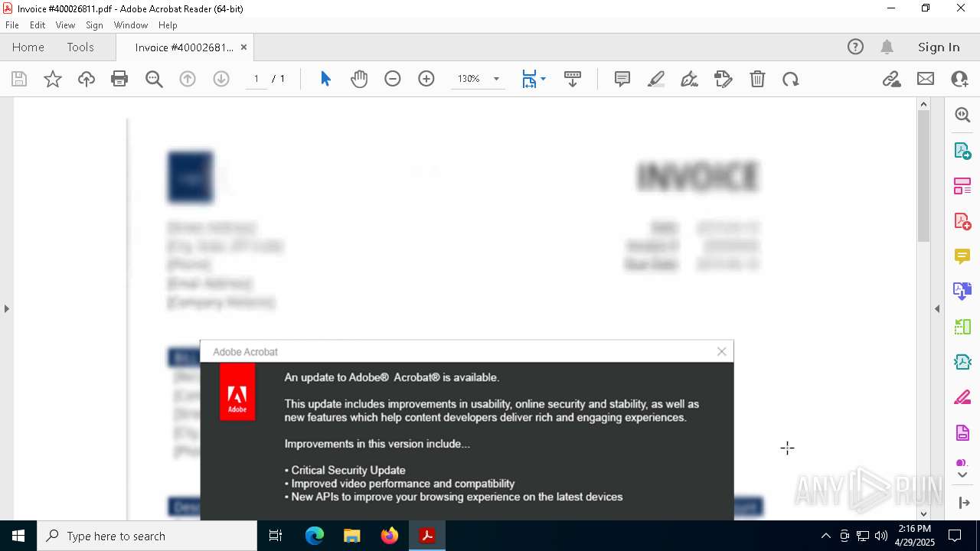The height and width of the screenshot is (551, 980).
Task: Share a link to file
Action: [x=891, y=79]
